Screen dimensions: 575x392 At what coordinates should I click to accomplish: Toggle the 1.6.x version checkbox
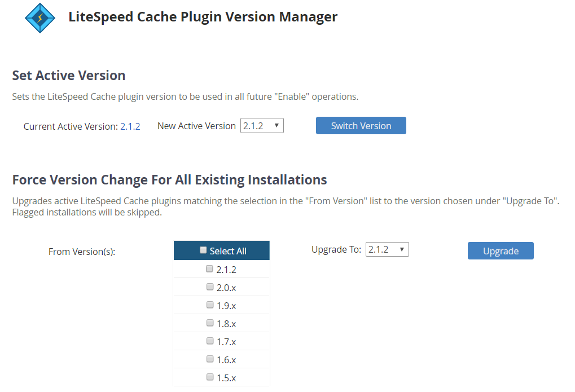click(x=210, y=359)
